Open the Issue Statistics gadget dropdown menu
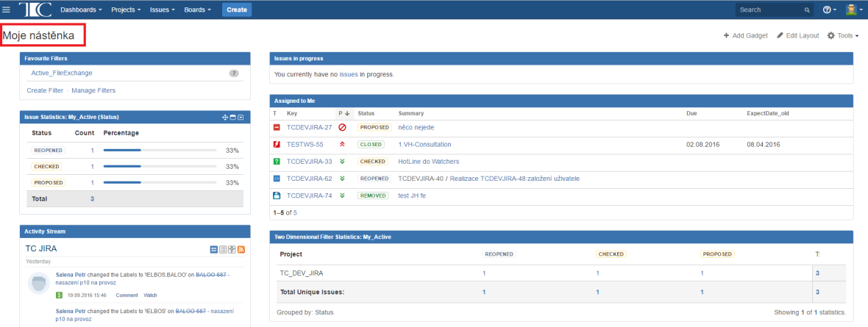 click(241, 118)
